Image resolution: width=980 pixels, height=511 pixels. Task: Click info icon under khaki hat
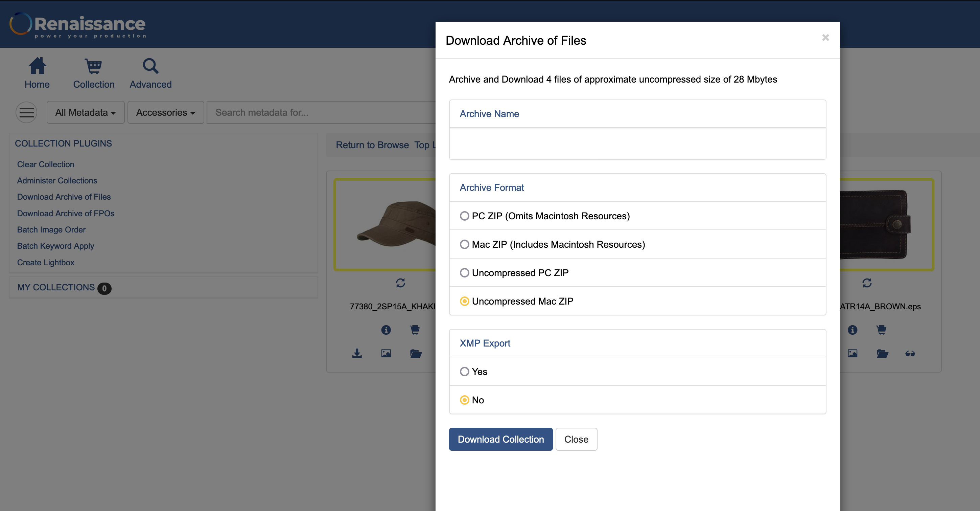point(386,330)
